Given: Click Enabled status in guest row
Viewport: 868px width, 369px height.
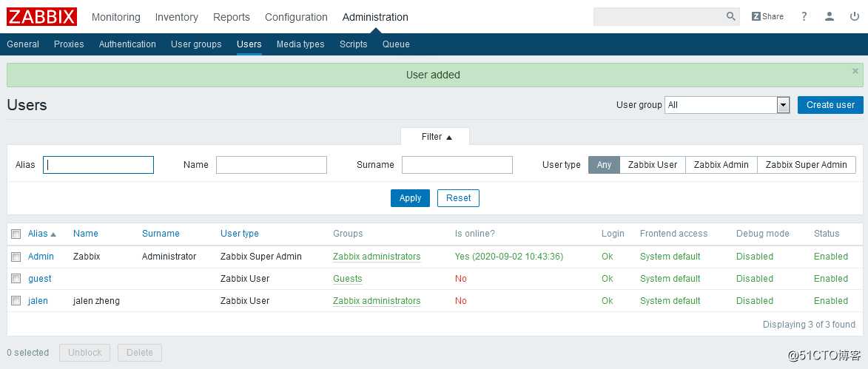Looking at the screenshot, I should (x=830, y=279).
